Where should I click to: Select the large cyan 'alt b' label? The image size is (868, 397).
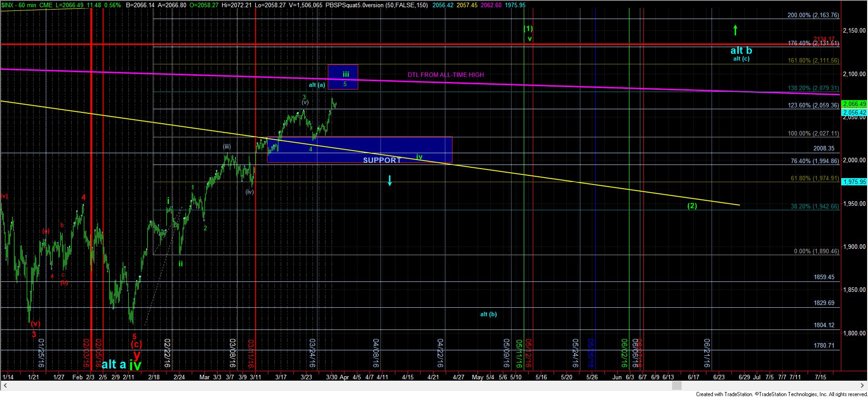click(741, 50)
